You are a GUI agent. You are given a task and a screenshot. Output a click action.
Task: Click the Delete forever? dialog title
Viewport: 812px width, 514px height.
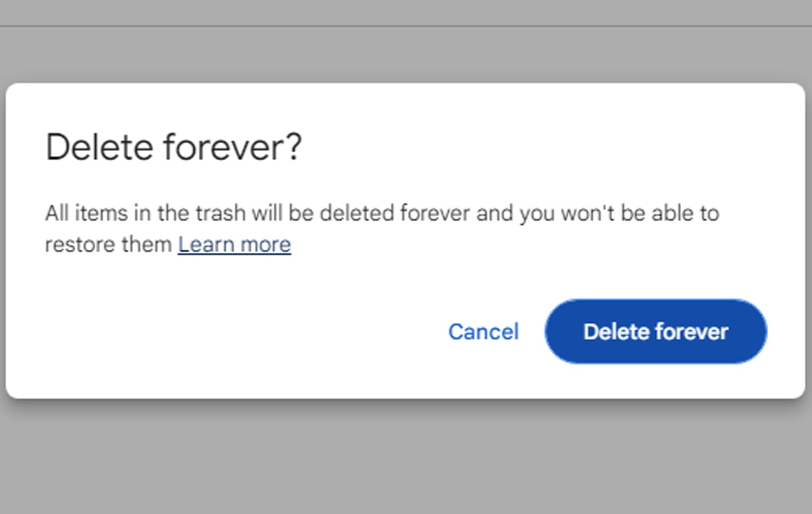[x=174, y=146]
